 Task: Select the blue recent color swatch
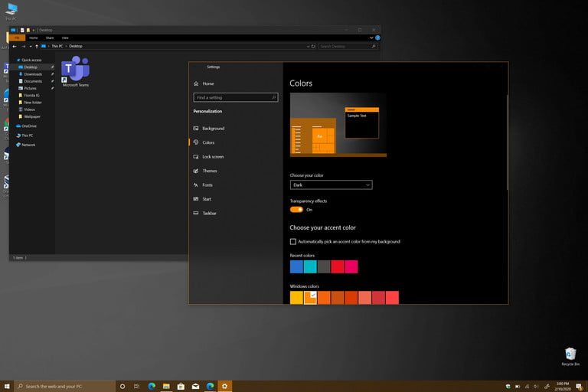click(296, 266)
